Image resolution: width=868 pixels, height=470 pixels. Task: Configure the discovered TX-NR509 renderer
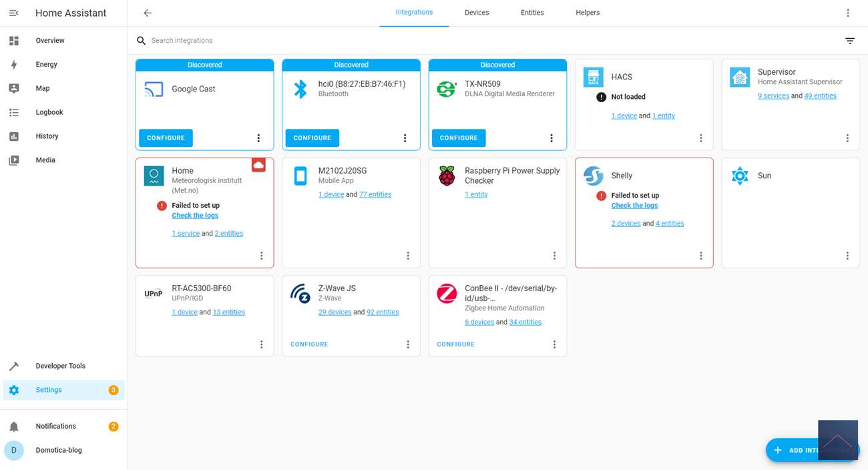459,138
